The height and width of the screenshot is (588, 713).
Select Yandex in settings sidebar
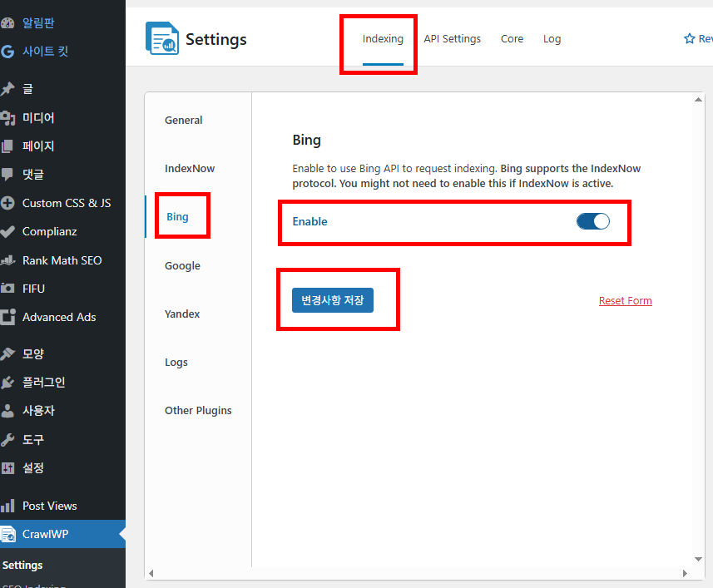pyautogui.click(x=182, y=314)
